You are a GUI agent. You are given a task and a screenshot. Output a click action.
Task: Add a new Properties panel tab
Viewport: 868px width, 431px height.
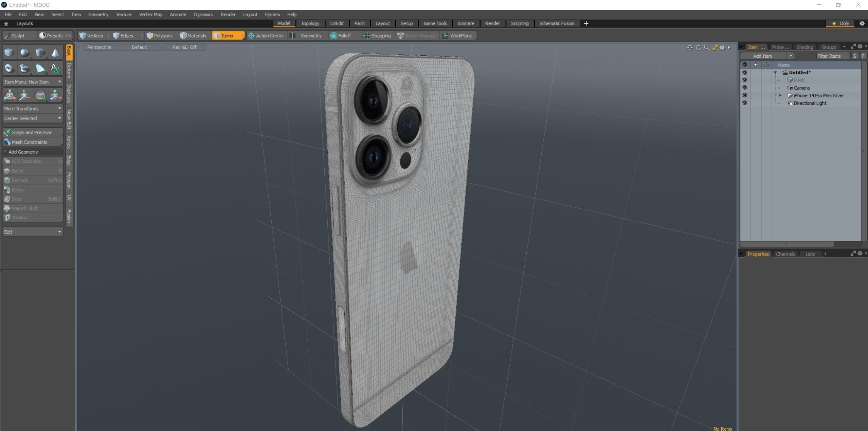[x=825, y=254]
